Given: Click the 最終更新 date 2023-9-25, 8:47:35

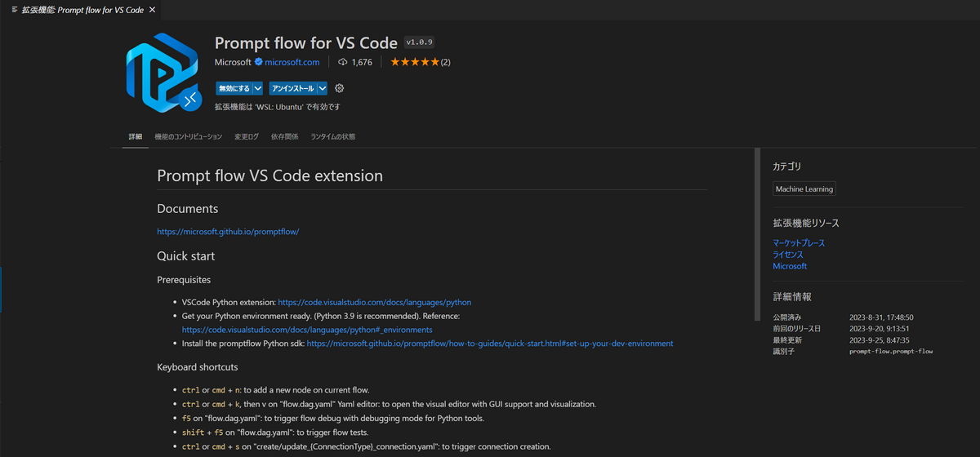Looking at the screenshot, I should click(x=880, y=339).
